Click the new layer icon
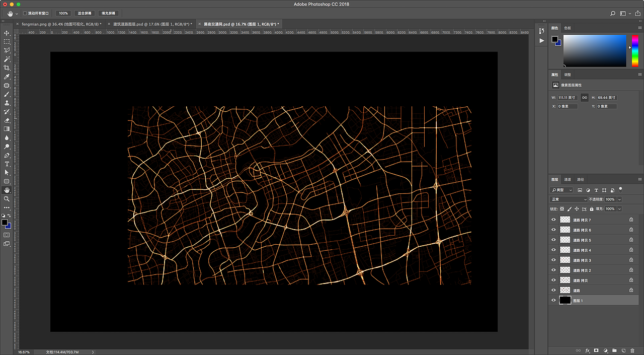644x355 pixels. point(623,350)
